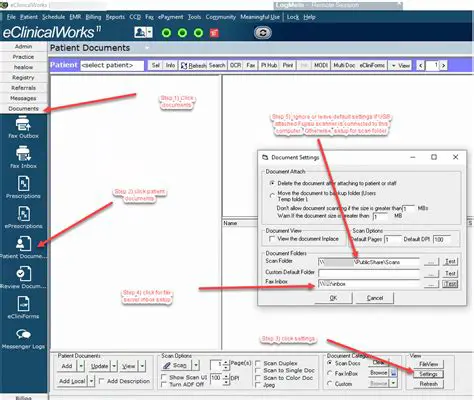474x400 pixels.
Task: Click the leftmost green status circle
Action: point(166,33)
